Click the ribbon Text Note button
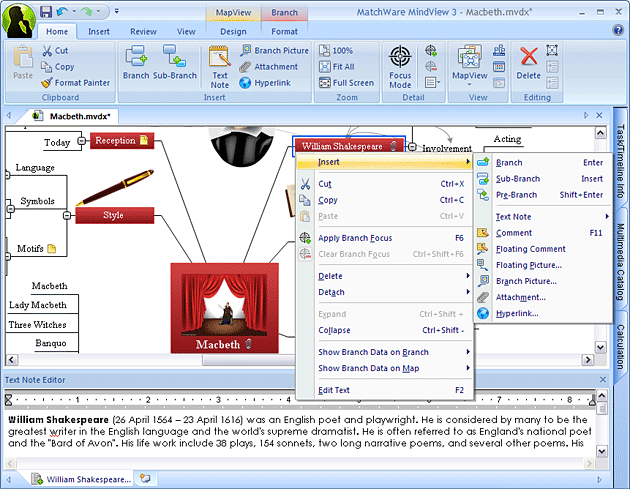This screenshot has width=630, height=489. point(220,67)
